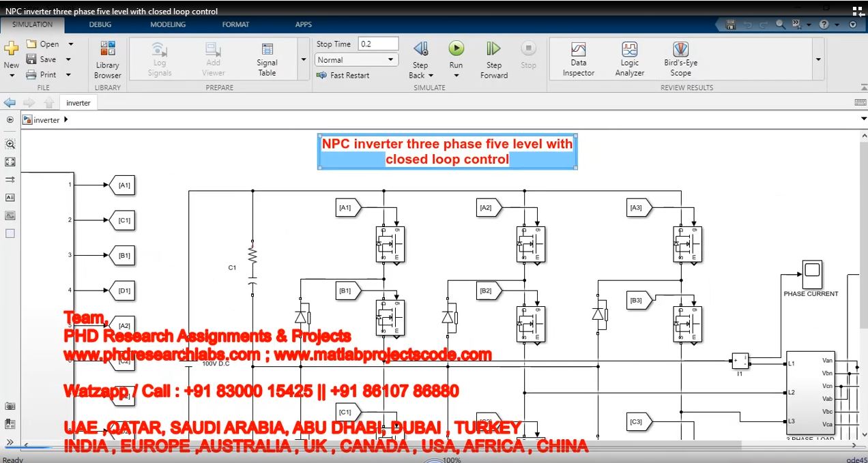Click the Zoom In palette tool

click(x=10, y=144)
